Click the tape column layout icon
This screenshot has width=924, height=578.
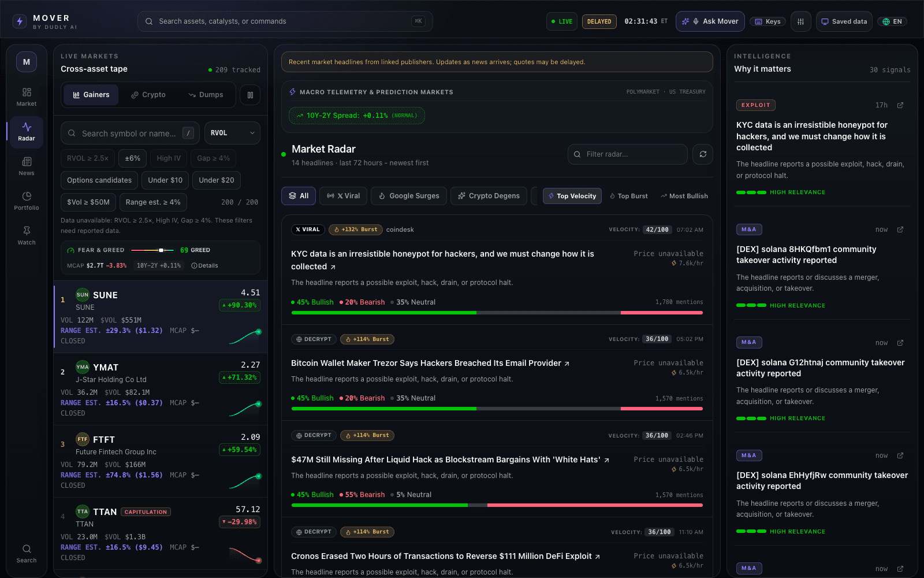(250, 95)
